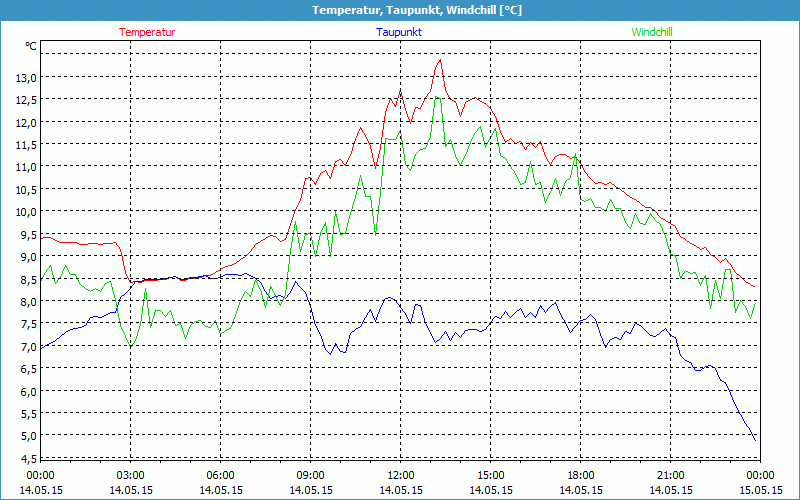
Task: Click the 4,5 y-axis value
Action: [x=28, y=458]
